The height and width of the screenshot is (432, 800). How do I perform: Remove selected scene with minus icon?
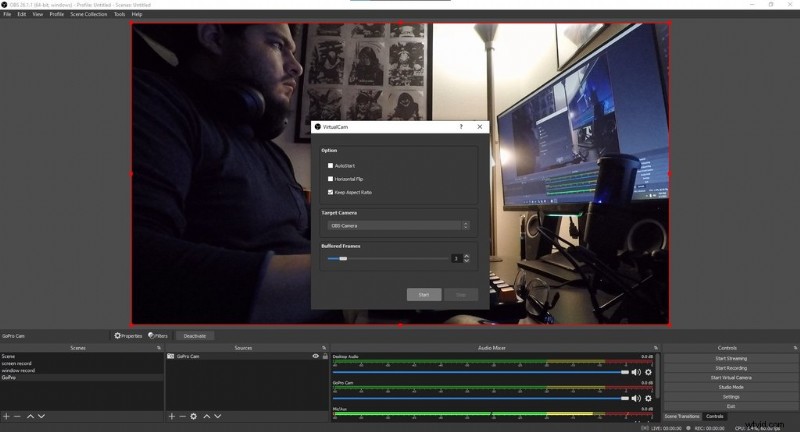click(17, 416)
